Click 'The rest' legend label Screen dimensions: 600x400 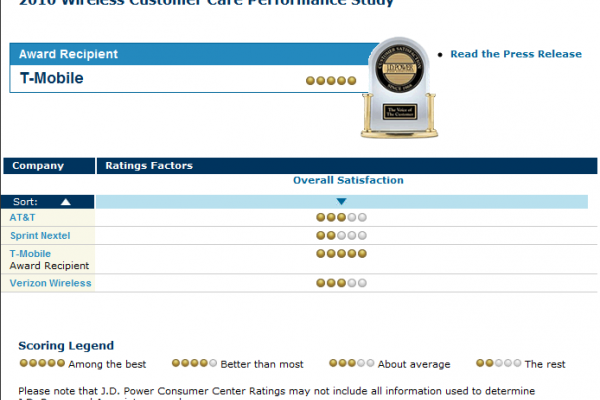(545, 364)
